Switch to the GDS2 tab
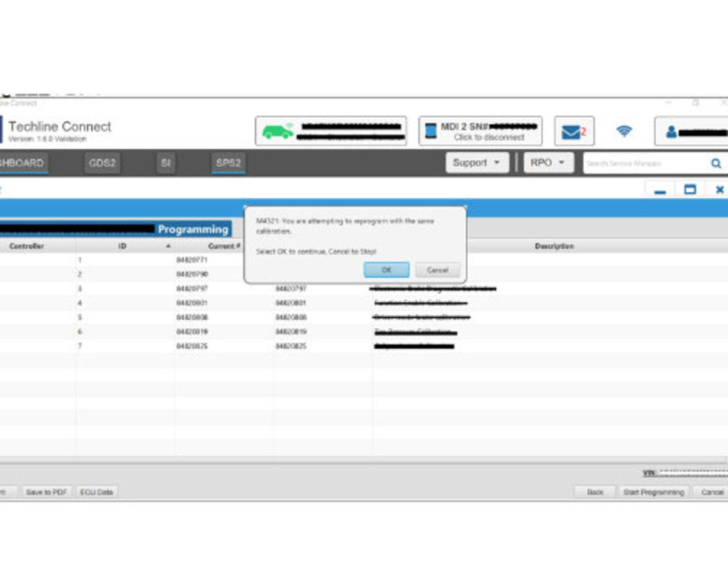The image size is (728, 583). click(x=102, y=163)
